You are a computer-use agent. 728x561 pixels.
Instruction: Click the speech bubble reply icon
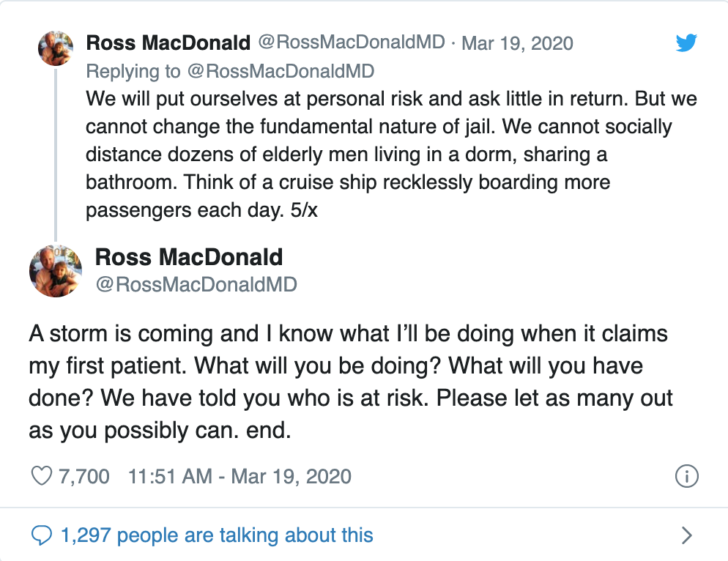pyautogui.click(x=41, y=535)
